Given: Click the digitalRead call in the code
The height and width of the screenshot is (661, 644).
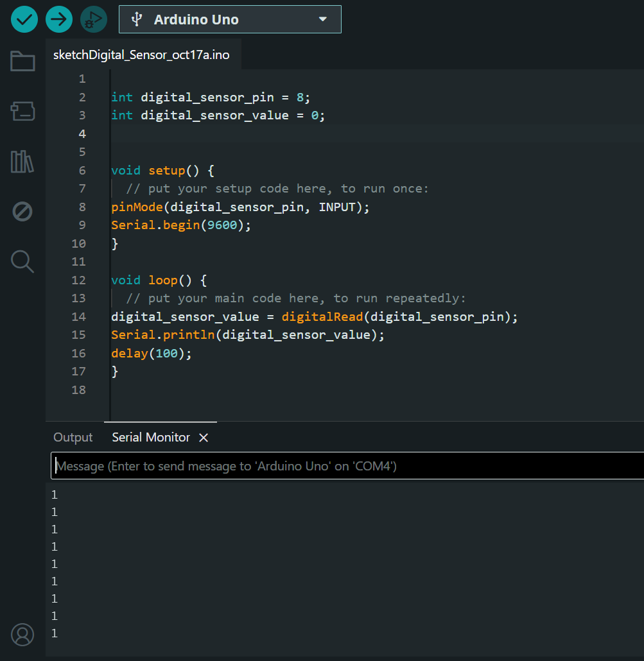Looking at the screenshot, I should (x=324, y=317).
